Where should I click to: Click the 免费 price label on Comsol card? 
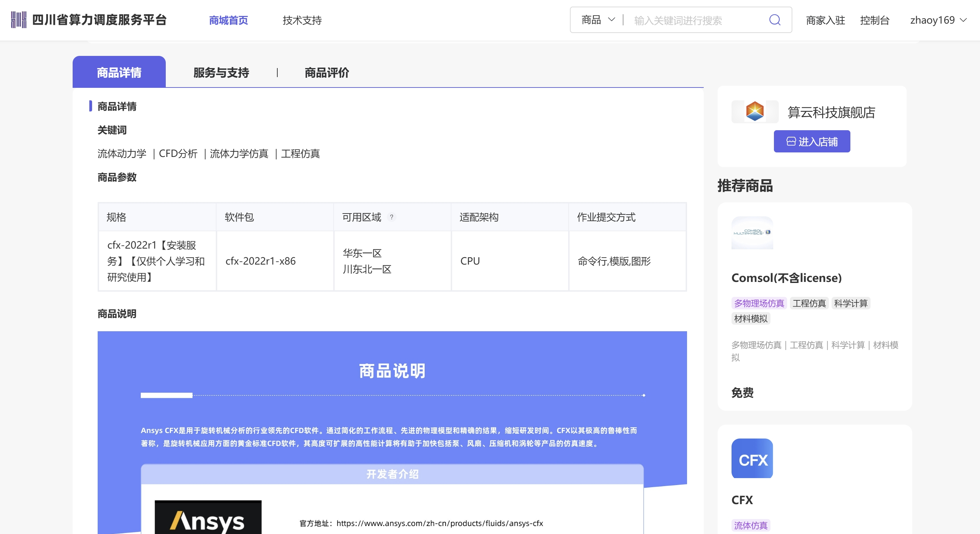742,393
